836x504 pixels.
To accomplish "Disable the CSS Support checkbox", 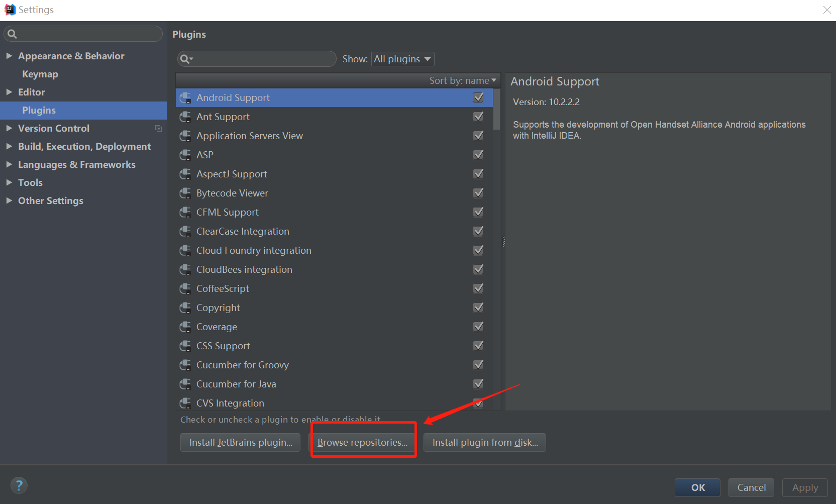I will 478,346.
